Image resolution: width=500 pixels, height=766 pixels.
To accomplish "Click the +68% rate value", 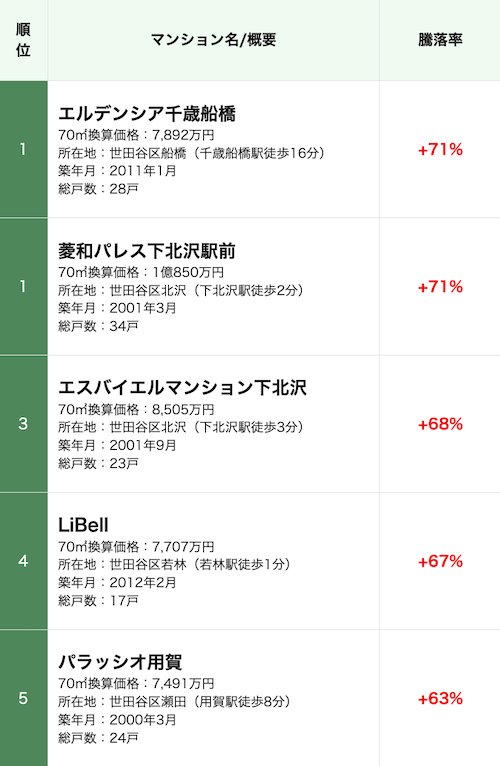I will click(440, 424).
